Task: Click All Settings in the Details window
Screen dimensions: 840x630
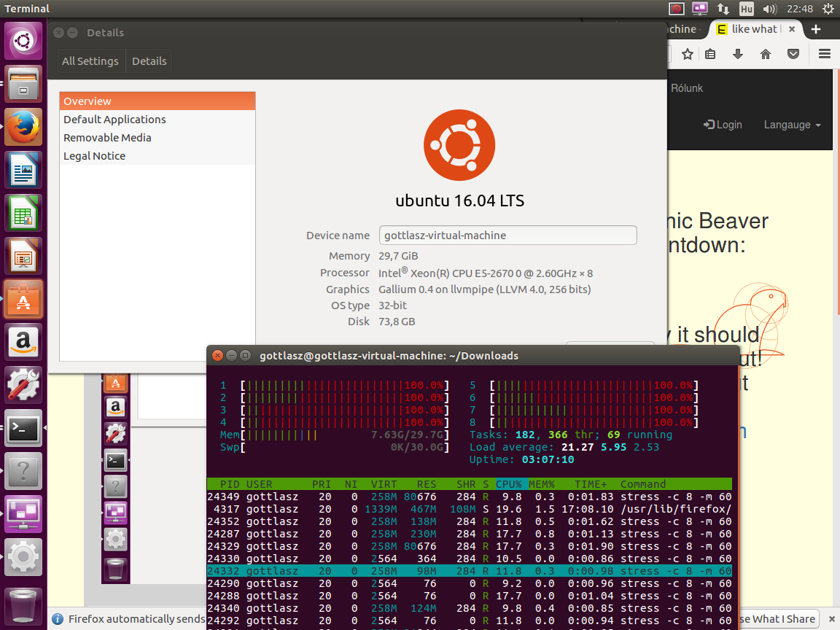Action: [x=90, y=61]
